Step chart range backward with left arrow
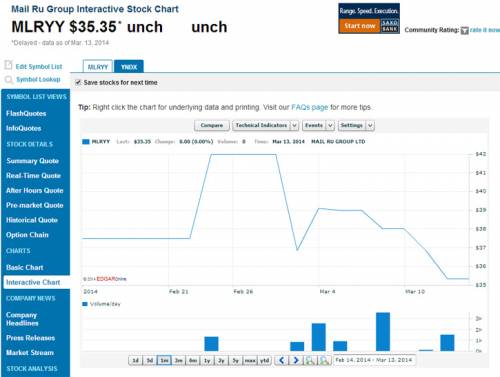The image size is (500, 377). pos(282,360)
